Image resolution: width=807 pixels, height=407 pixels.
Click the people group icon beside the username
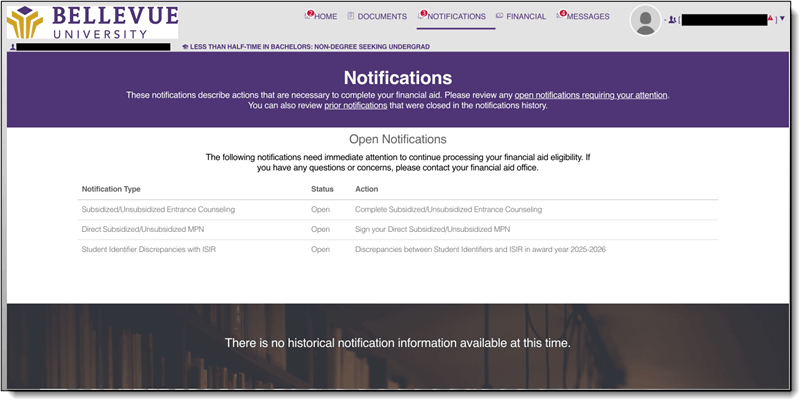(x=672, y=20)
